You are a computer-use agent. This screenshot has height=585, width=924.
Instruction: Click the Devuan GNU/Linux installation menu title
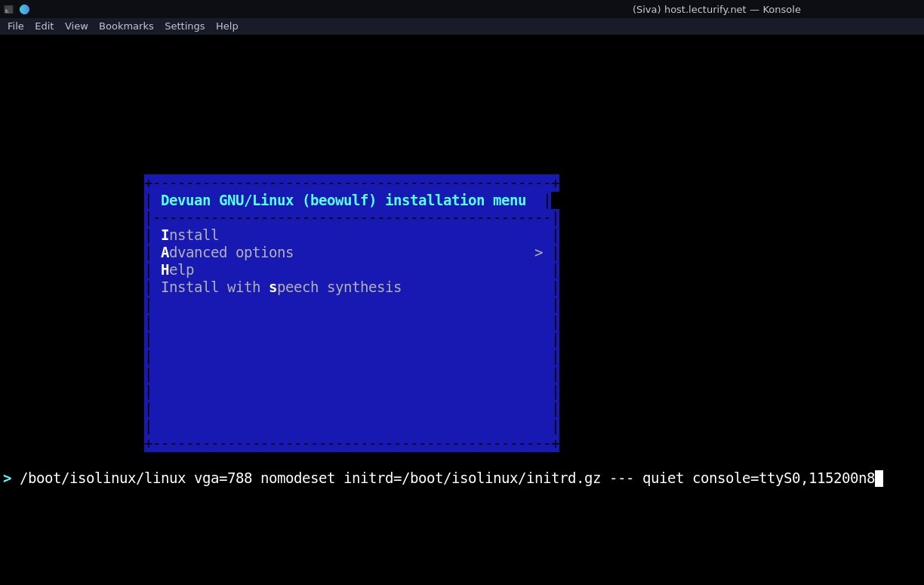[343, 200]
